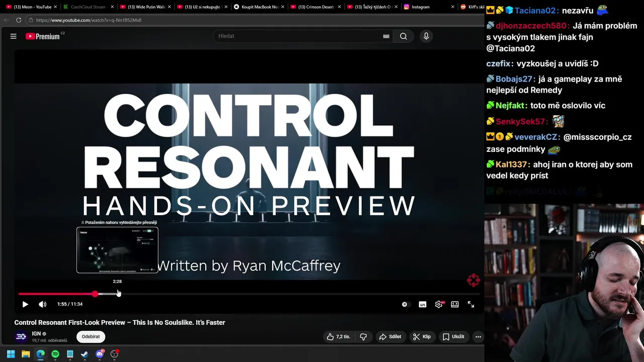Screen dimensions: 644x362
Task: Close the Koupit MacBook tab
Action: [282, 7]
